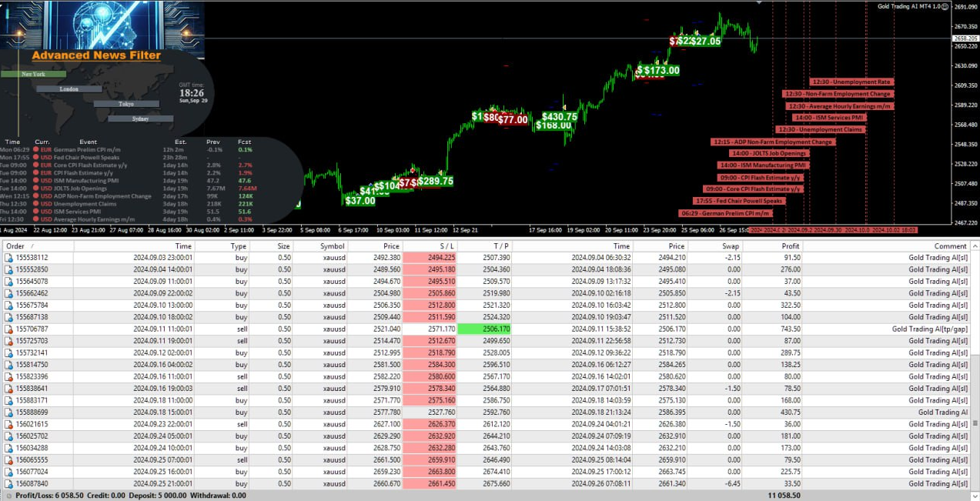
Task: Click the sell order icon for 156065555
Action: coord(9,459)
